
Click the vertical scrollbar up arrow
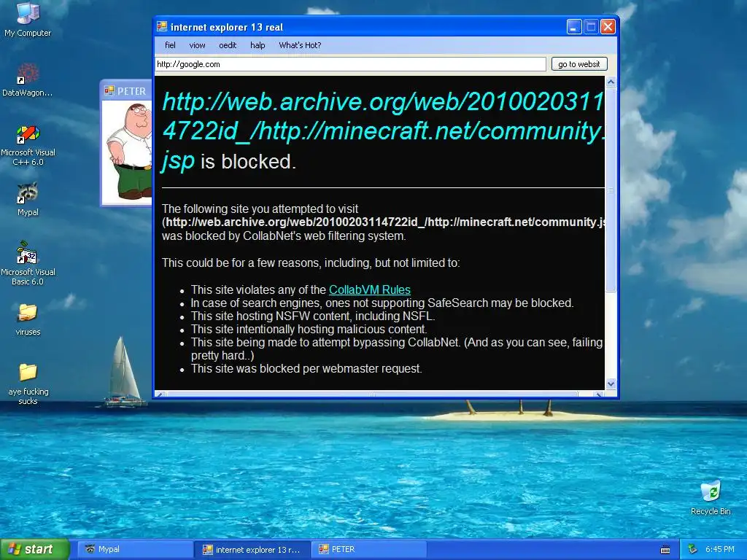tap(611, 82)
